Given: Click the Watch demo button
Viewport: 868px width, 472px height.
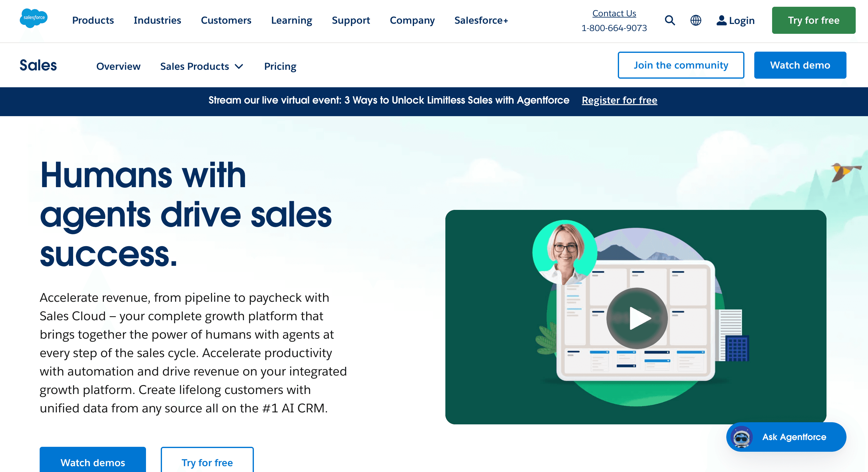Looking at the screenshot, I should point(800,65).
